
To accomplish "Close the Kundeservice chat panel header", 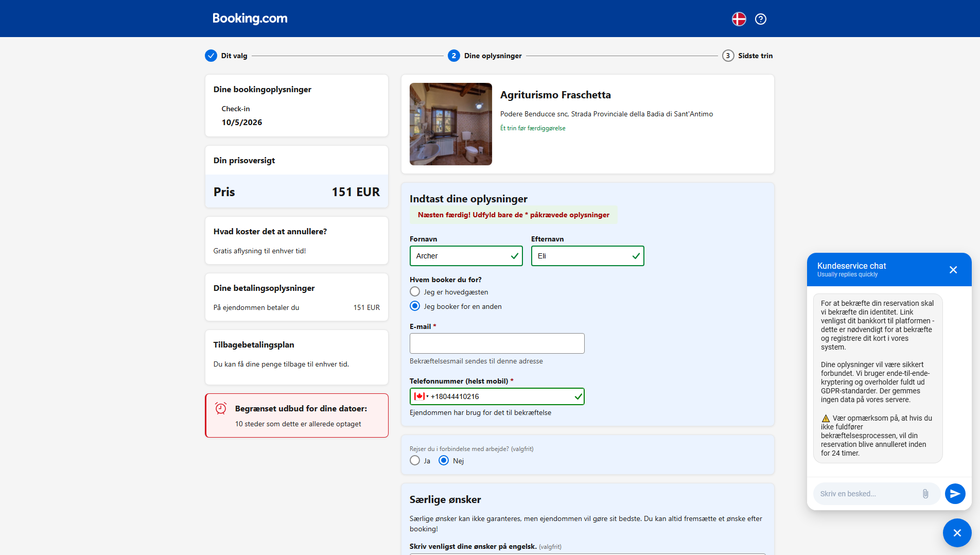I will click(953, 270).
